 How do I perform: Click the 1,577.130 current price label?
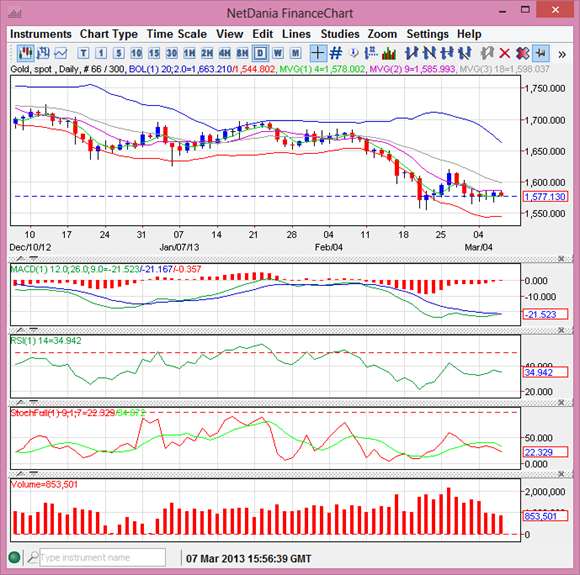545,196
